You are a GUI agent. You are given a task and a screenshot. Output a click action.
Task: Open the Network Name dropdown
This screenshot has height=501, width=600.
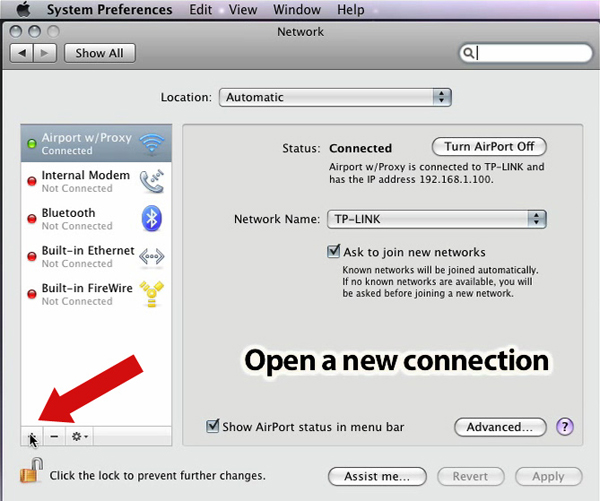pos(436,219)
